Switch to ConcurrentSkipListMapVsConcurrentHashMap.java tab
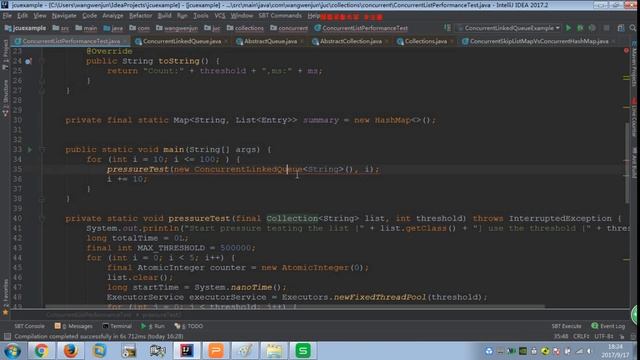 539,41
